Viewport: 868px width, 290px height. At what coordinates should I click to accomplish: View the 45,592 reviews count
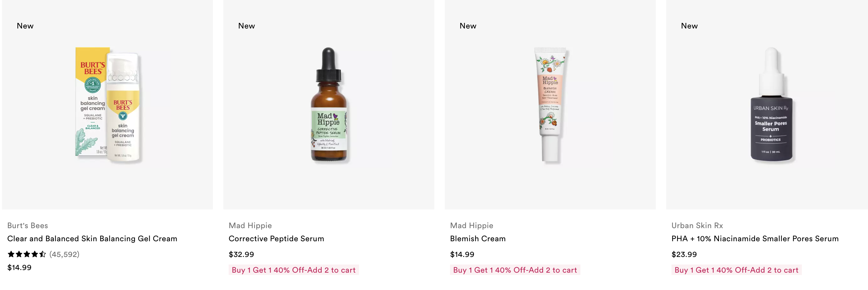coord(64,254)
